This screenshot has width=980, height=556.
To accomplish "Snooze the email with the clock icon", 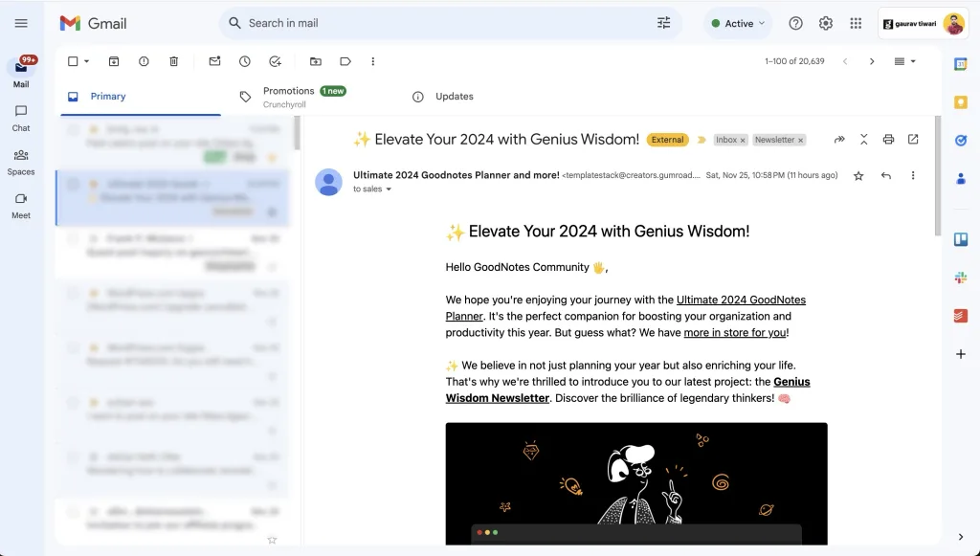I will tap(245, 61).
